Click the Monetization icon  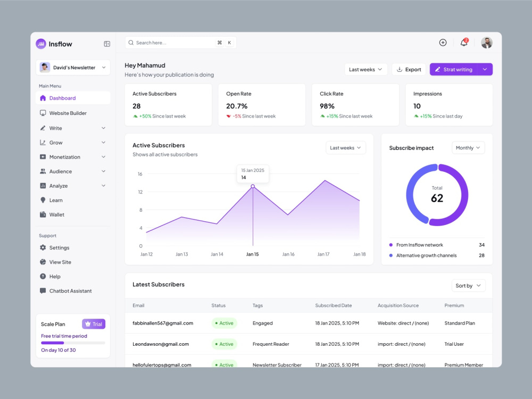click(x=43, y=157)
